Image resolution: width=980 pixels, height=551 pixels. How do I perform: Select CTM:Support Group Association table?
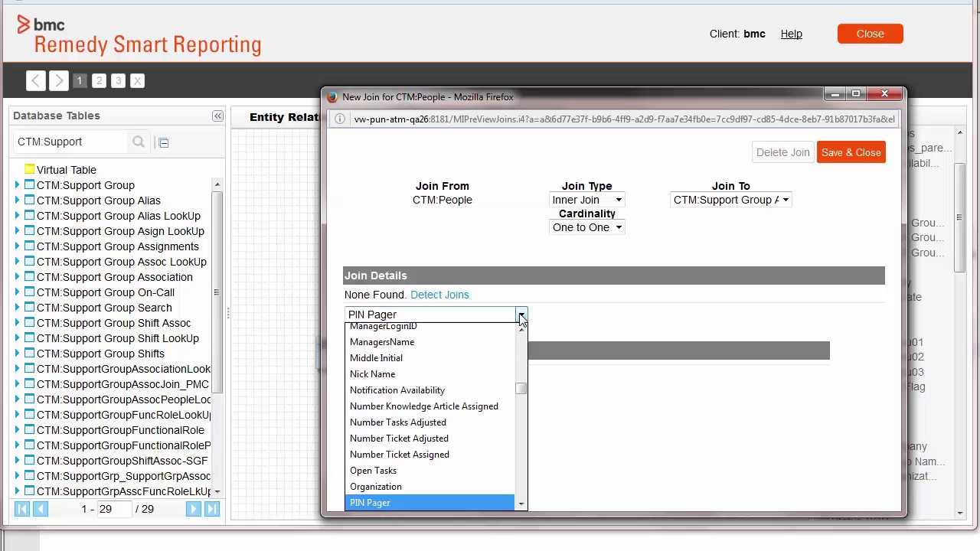point(114,276)
